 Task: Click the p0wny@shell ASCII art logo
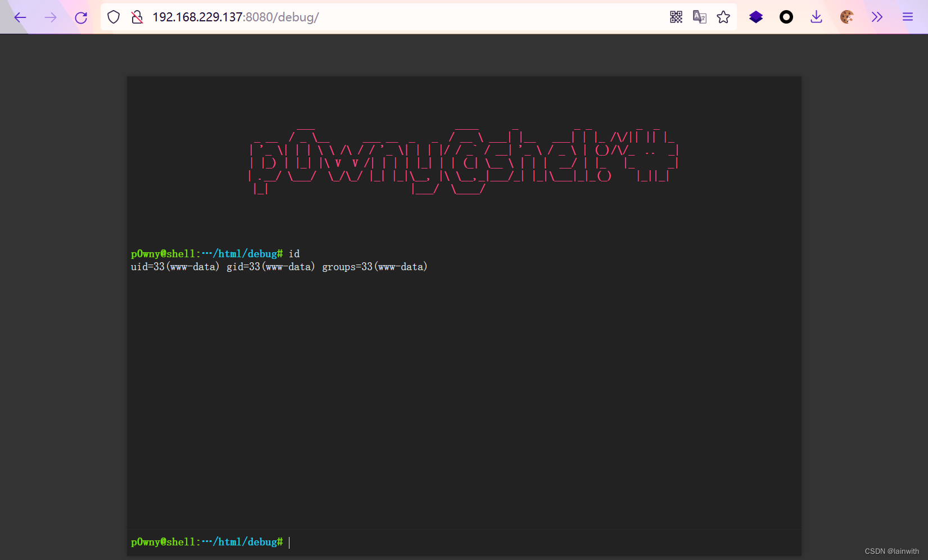tap(464, 161)
